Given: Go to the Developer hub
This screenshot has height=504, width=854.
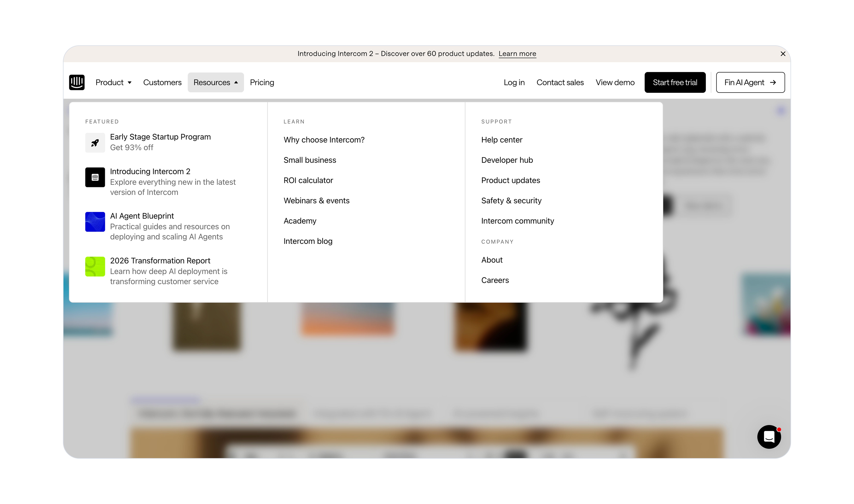Looking at the screenshot, I should (507, 160).
